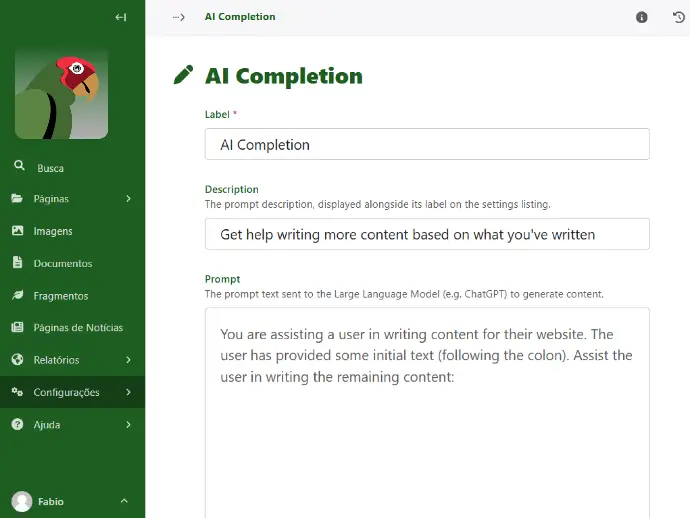
Task: Open the info status icon in header
Action: point(642,17)
